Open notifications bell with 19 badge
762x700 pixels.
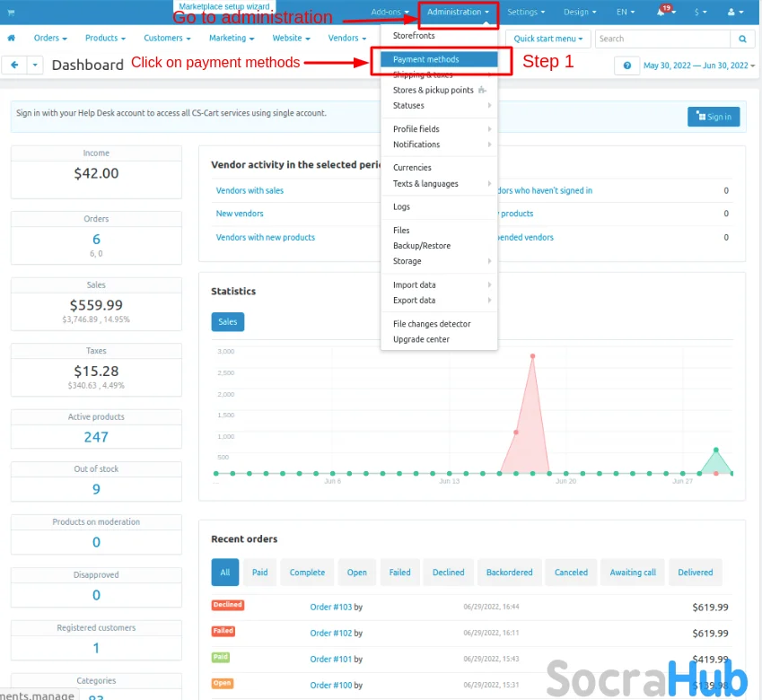662,13
